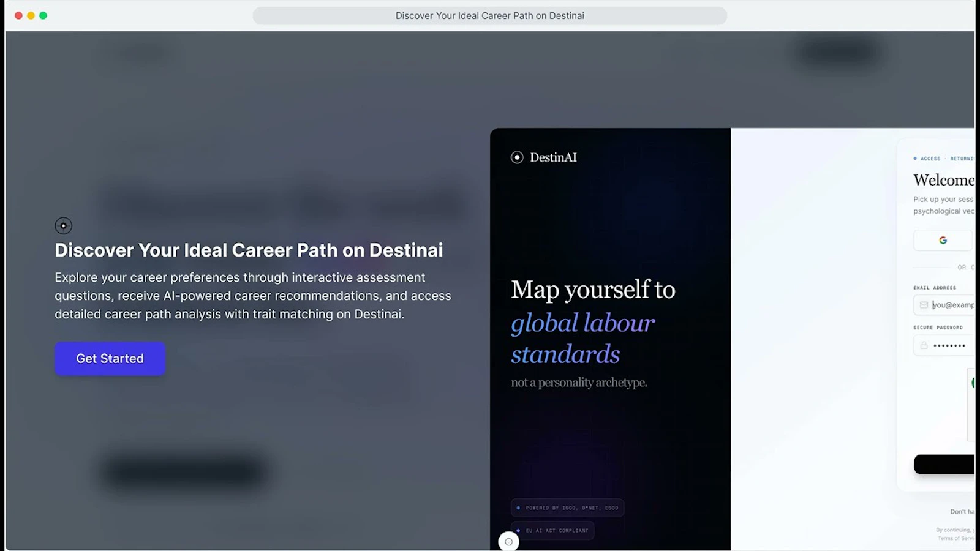Click the lock icon in the password field
This screenshot has width=980, height=551.
(x=924, y=345)
